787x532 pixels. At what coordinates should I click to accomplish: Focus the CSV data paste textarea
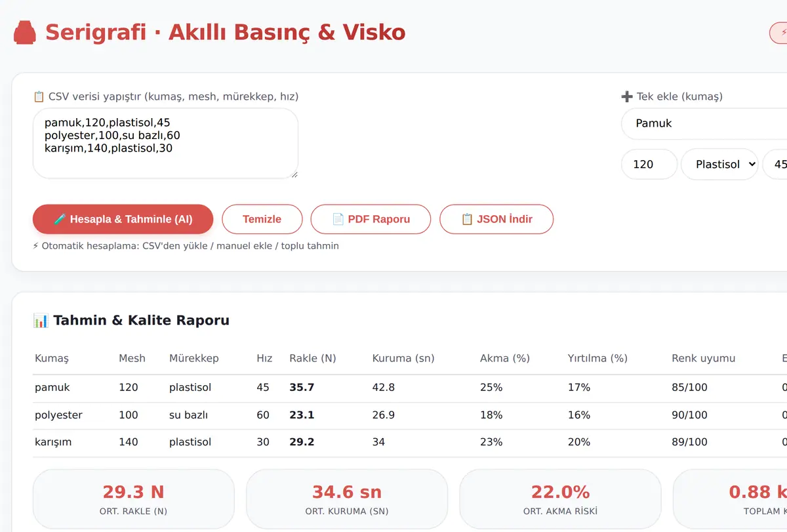pos(165,144)
